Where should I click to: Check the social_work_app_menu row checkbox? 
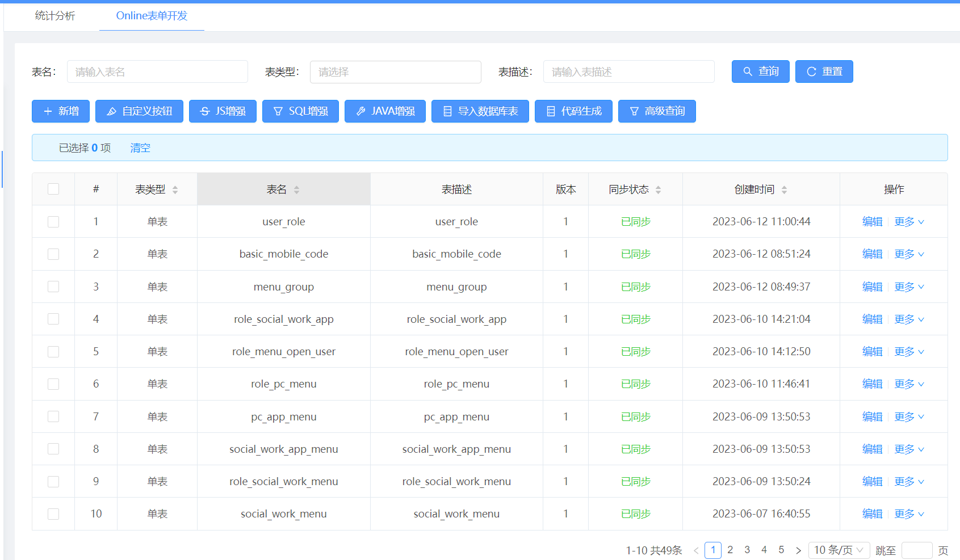pyautogui.click(x=53, y=449)
